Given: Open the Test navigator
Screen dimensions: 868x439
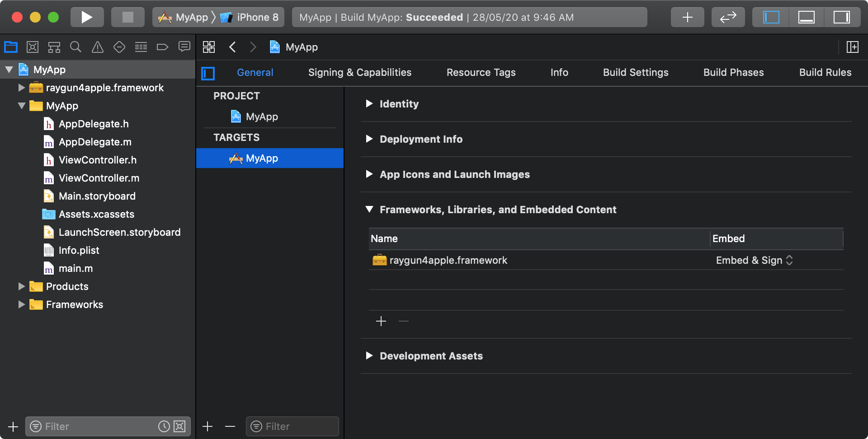Looking at the screenshot, I should (119, 47).
